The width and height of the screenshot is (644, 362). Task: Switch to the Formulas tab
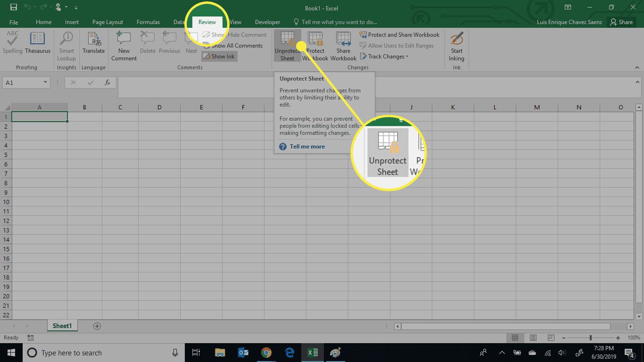coord(148,22)
